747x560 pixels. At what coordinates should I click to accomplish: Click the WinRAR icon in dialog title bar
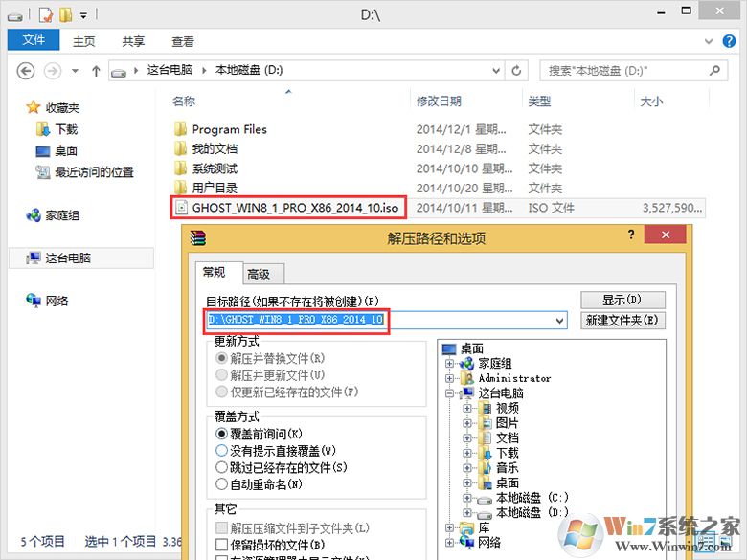[x=197, y=237]
